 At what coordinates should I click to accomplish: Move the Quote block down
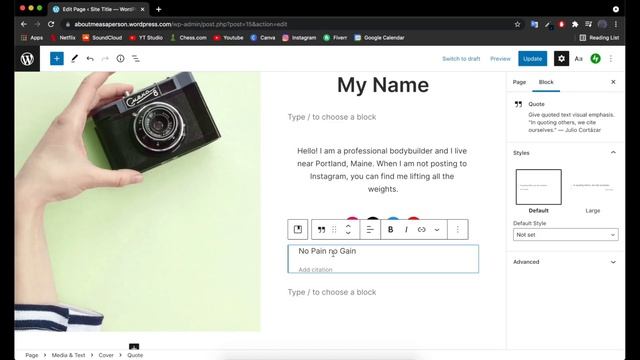pos(348,233)
